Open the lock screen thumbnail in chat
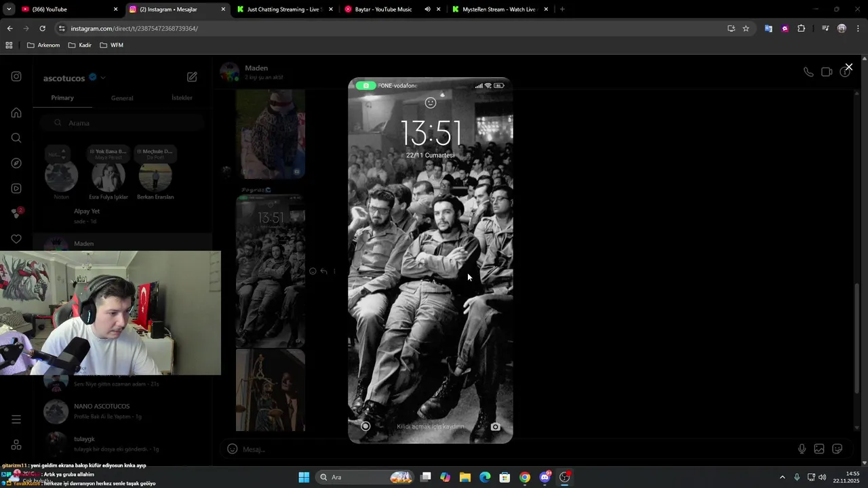This screenshot has width=868, height=488. point(271,271)
